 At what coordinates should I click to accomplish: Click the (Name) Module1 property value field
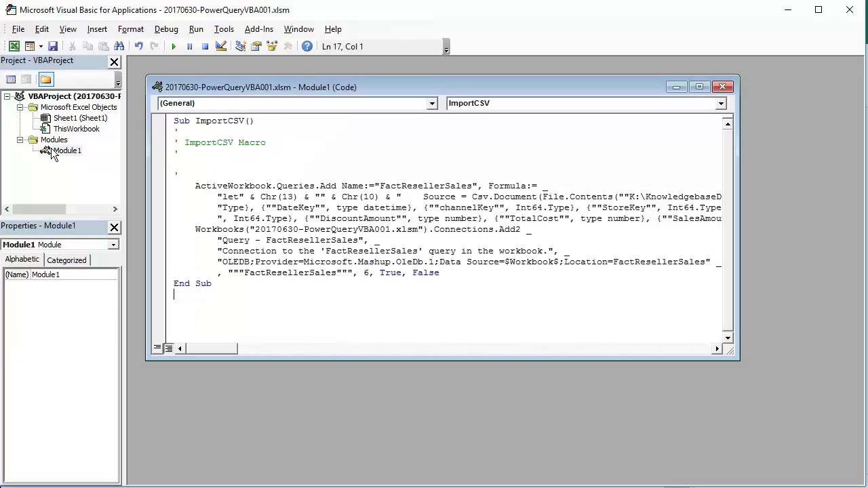click(x=74, y=274)
